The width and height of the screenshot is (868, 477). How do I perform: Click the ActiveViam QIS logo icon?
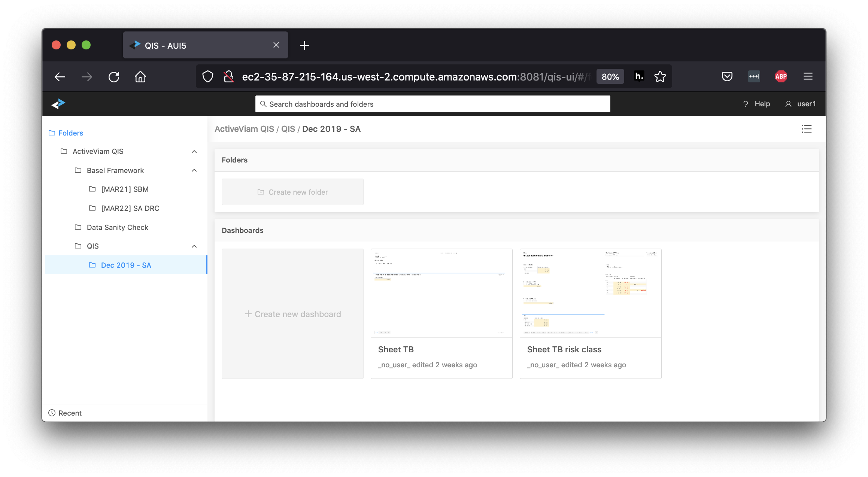(58, 104)
